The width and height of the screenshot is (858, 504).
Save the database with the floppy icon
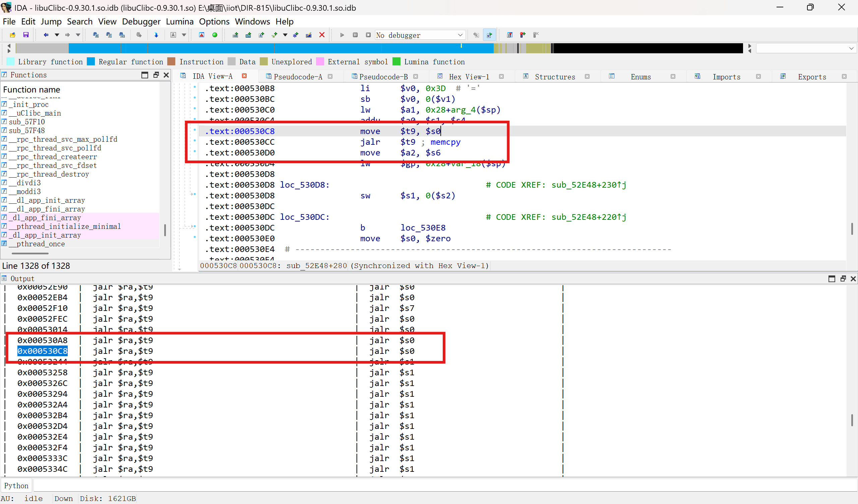tap(26, 35)
